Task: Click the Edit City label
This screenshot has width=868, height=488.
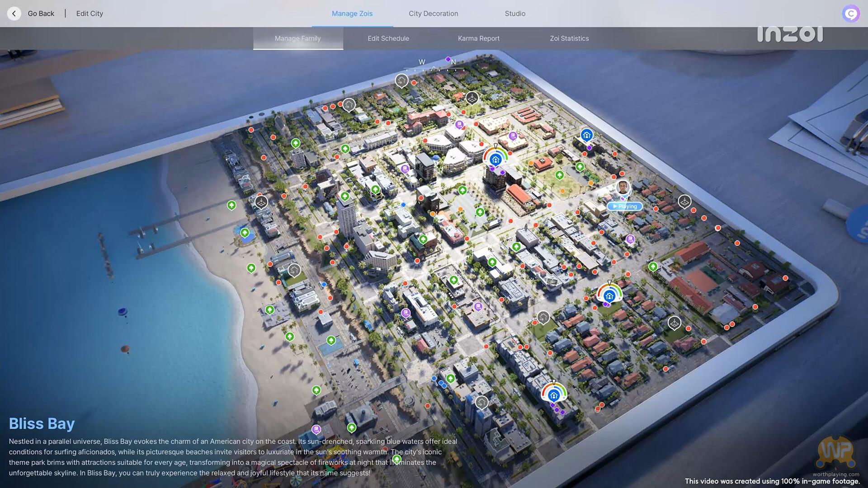Action: 90,14
